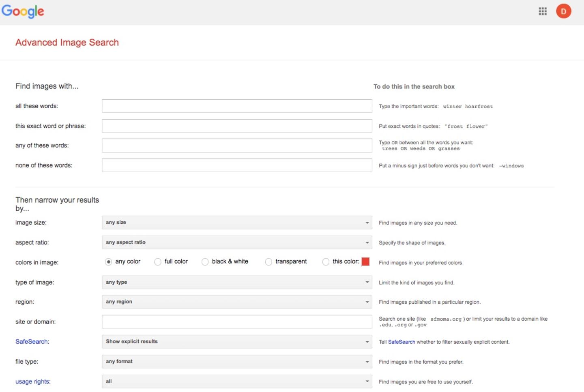Focus the site or domain field
Image resolution: width=584 pixels, height=392 pixels.
click(237, 321)
